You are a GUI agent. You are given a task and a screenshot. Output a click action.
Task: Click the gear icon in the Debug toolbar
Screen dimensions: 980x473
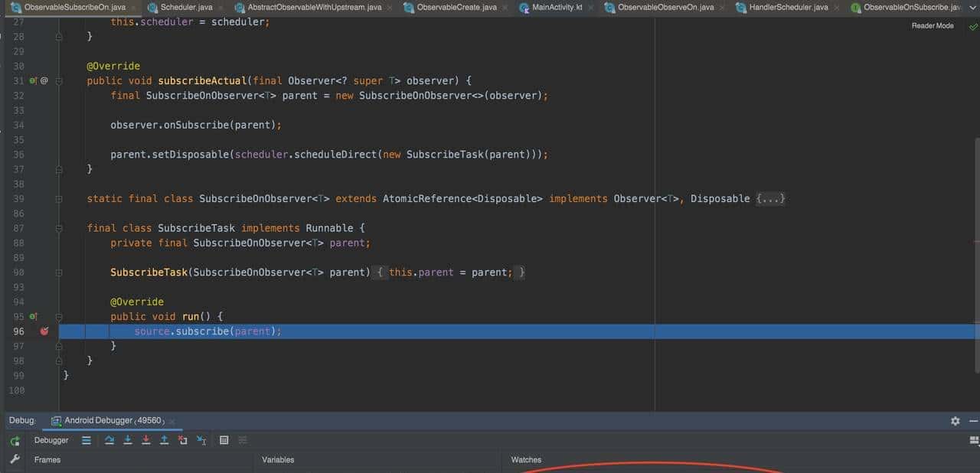pyautogui.click(x=955, y=420)
